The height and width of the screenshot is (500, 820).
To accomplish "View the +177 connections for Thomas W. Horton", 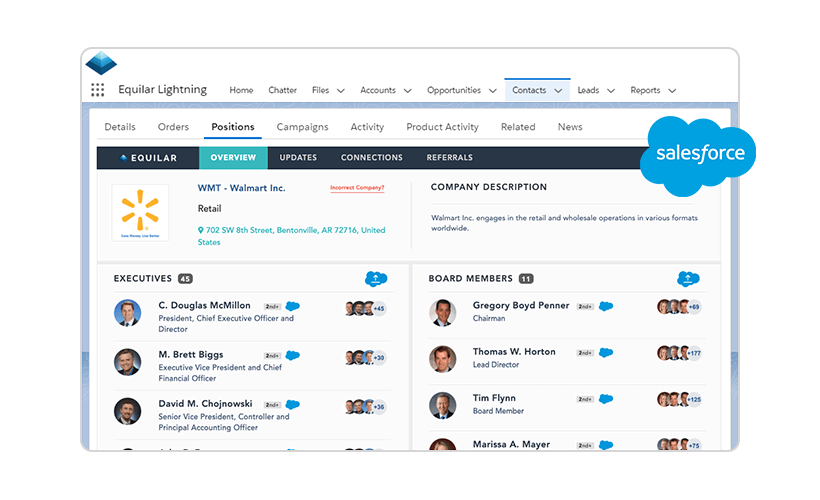I will click(694, 353).
